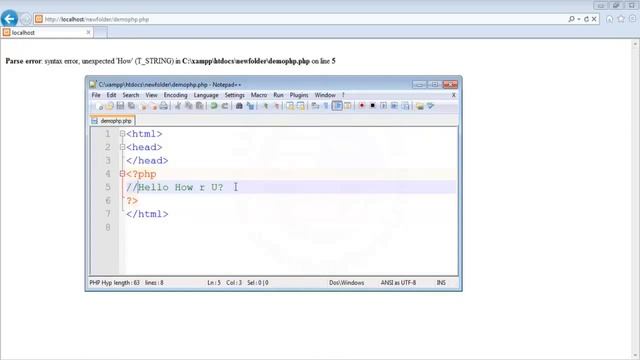Open the View menu
This screenshot has width=640, height=360.
151,95
